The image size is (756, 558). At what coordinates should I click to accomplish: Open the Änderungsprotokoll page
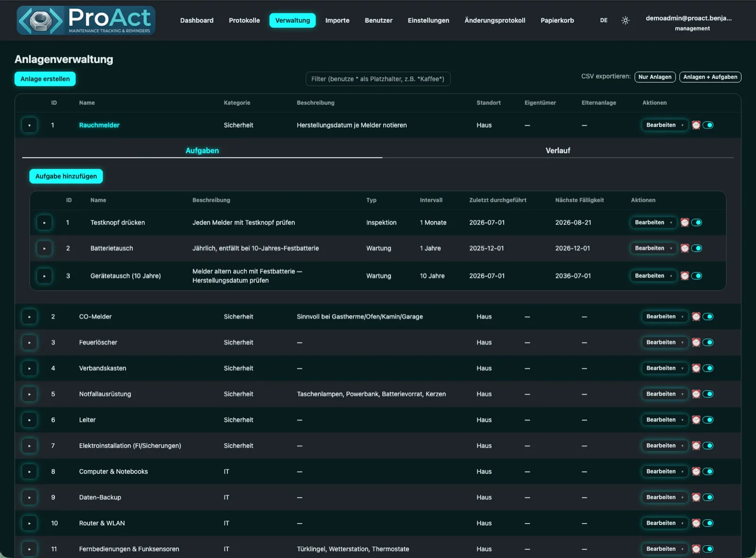coord(495,20)
